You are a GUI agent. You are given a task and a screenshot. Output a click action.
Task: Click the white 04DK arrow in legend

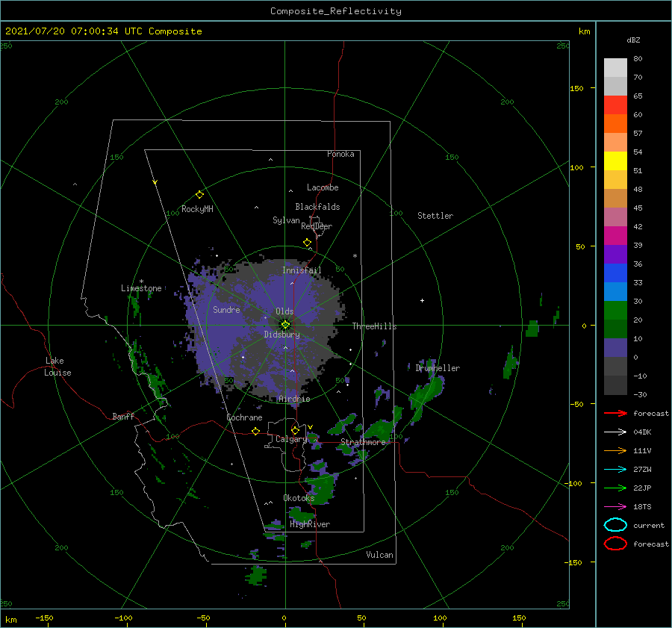(x=615, y=432)
